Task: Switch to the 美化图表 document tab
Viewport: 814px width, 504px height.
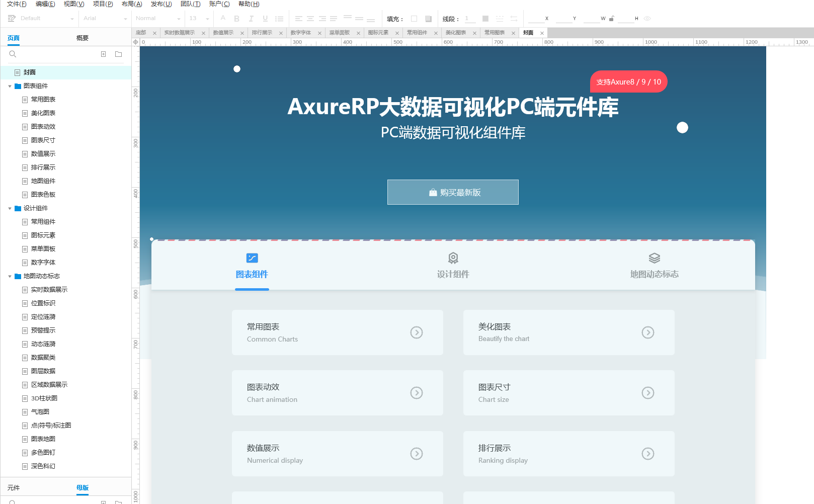Action: (456, 33)
